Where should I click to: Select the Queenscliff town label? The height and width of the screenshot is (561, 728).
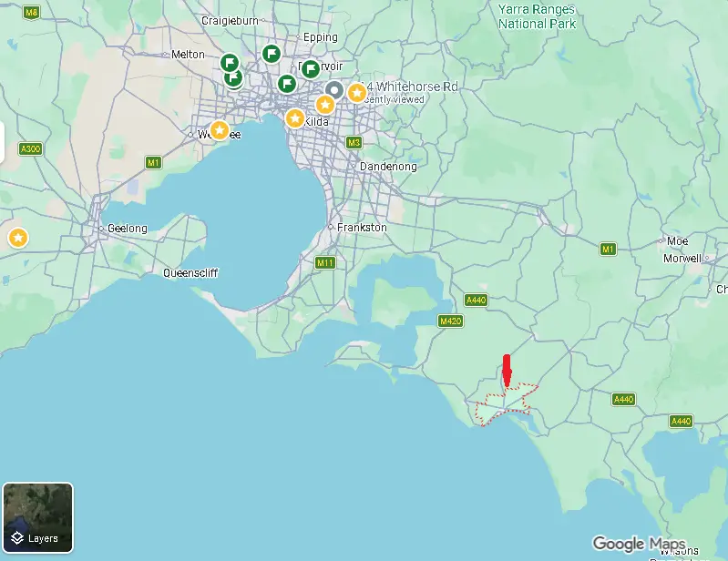(x=190, y=273)
